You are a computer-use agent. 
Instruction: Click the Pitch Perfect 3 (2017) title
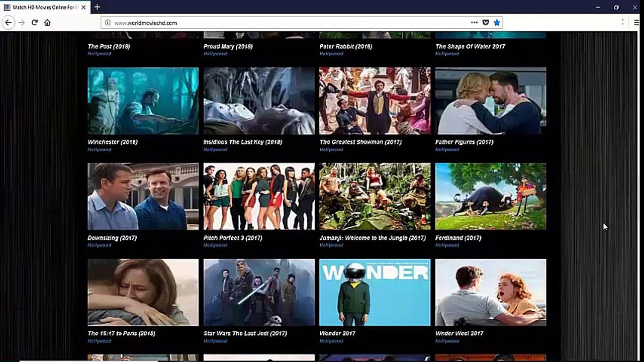[x=233, y=238]
